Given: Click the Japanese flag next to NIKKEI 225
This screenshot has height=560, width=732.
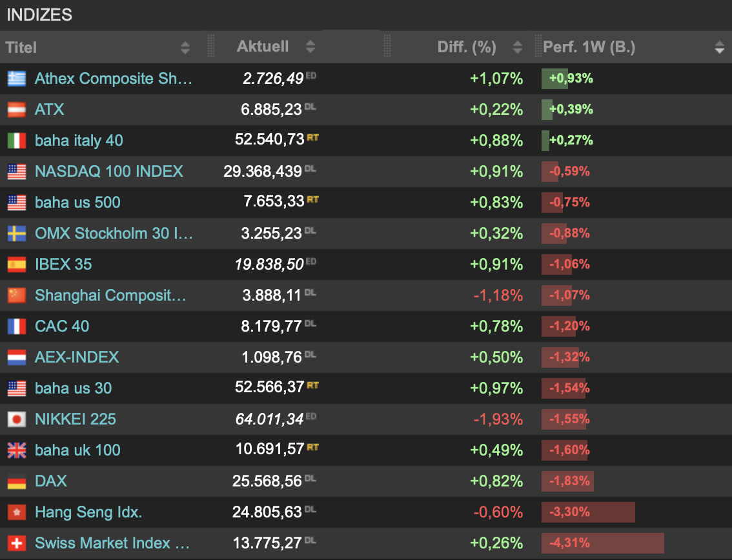Looking at the screenshot, I should click(x=17, y=419).
